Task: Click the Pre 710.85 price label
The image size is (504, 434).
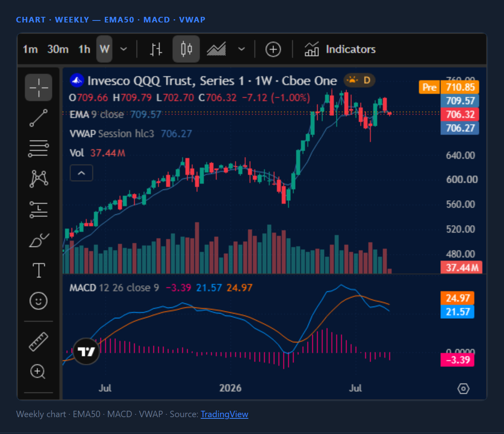Action: point(449,87)
